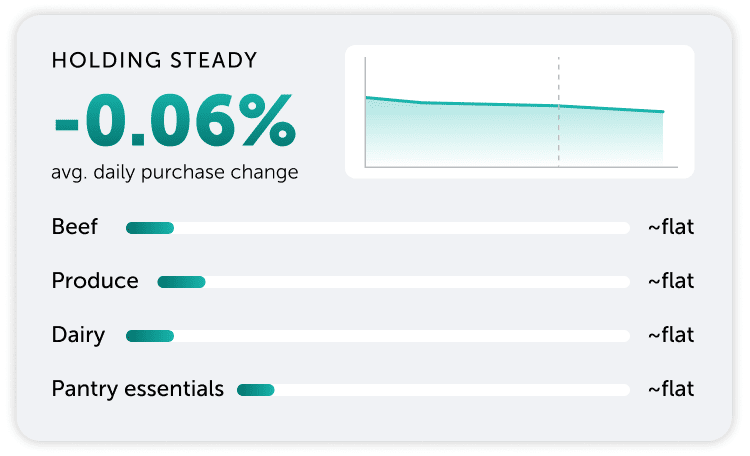The height and width of the screenshot is (456, 750).
Task: Click the ~flat value for Pantry essentials
Action: pos(670,389)
